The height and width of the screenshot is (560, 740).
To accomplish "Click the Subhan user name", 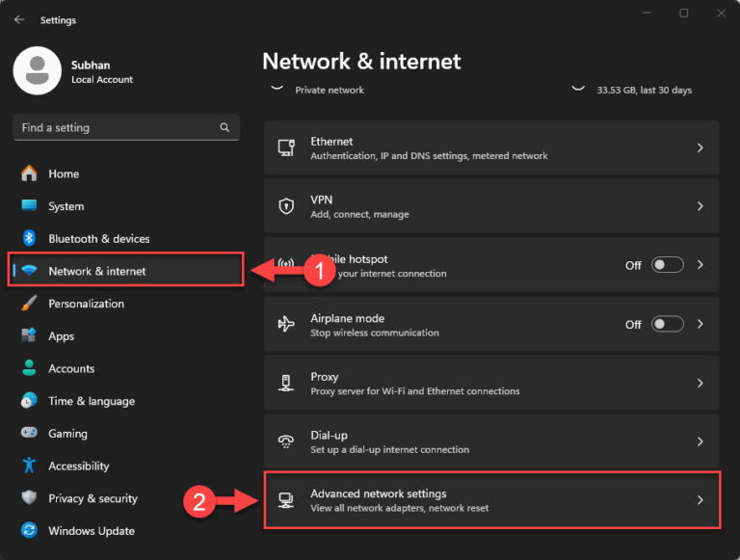I will coord(91,66).
